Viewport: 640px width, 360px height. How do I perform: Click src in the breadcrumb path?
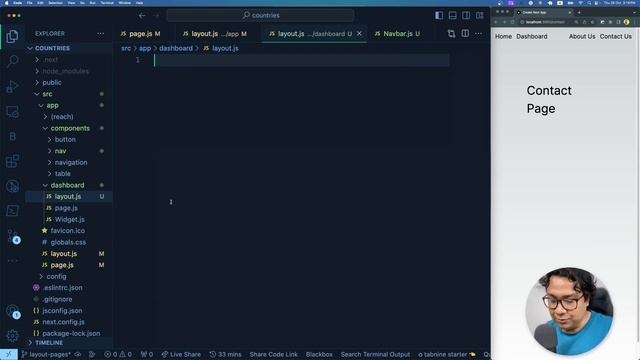[x=126, y=48]
